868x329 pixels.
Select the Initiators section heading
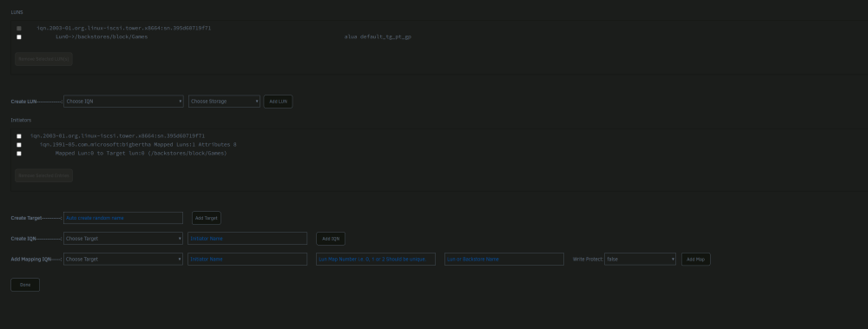tap(21, 120)
